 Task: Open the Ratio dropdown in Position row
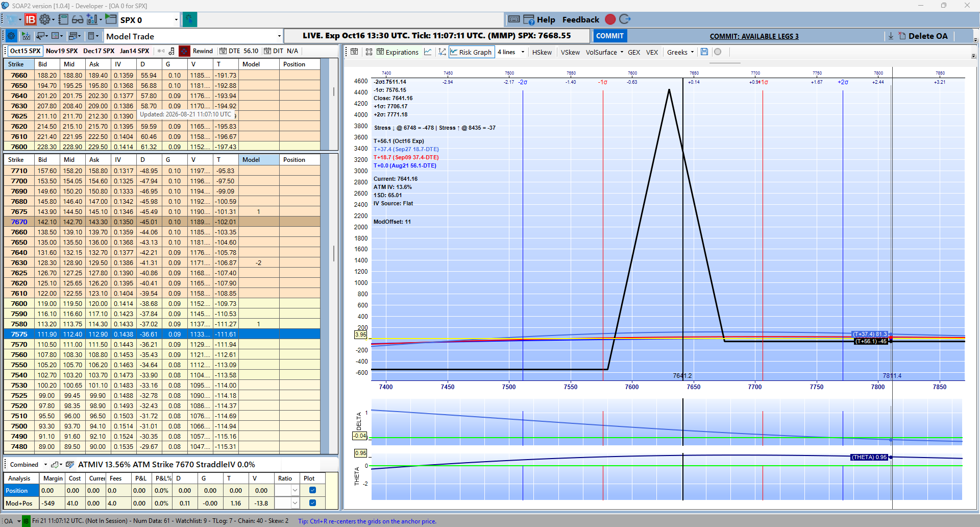tap(295, 490)
